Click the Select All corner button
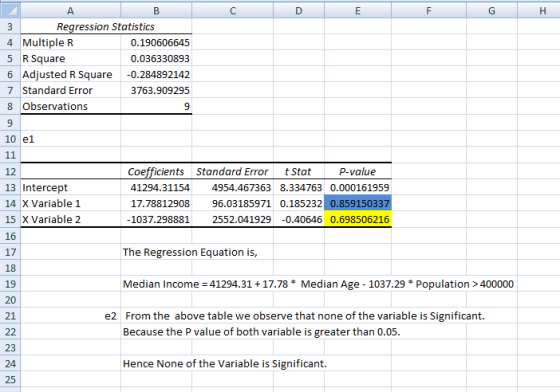This screenshot has width=560, height=392. coord(10,10)
